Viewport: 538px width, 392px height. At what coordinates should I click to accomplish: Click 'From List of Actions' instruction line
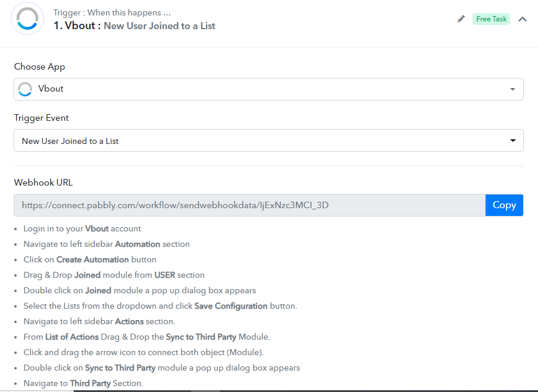click(146, 337)
